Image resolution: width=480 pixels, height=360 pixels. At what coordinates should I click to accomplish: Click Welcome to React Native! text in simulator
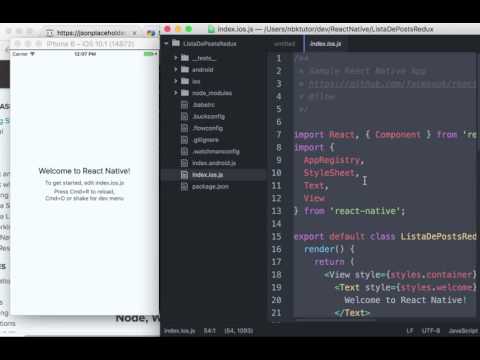pyautogui.click(x=84, y=171)
